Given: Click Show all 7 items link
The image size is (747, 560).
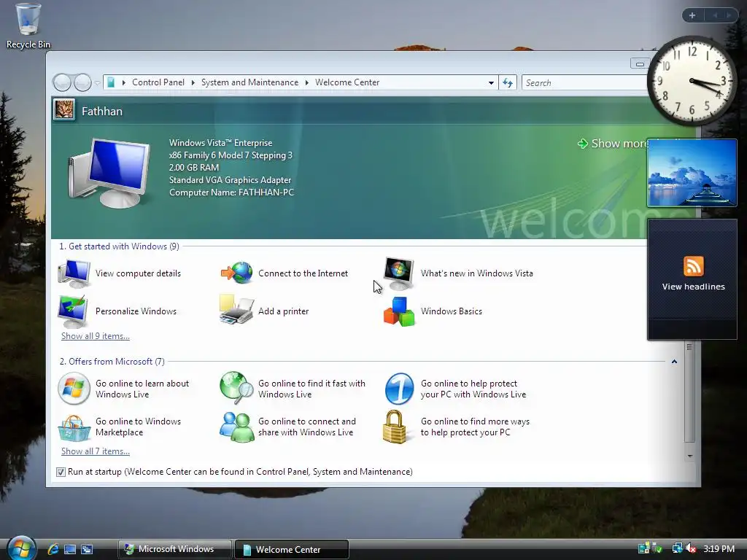Looking at the screenshot, I should [96, 451].
